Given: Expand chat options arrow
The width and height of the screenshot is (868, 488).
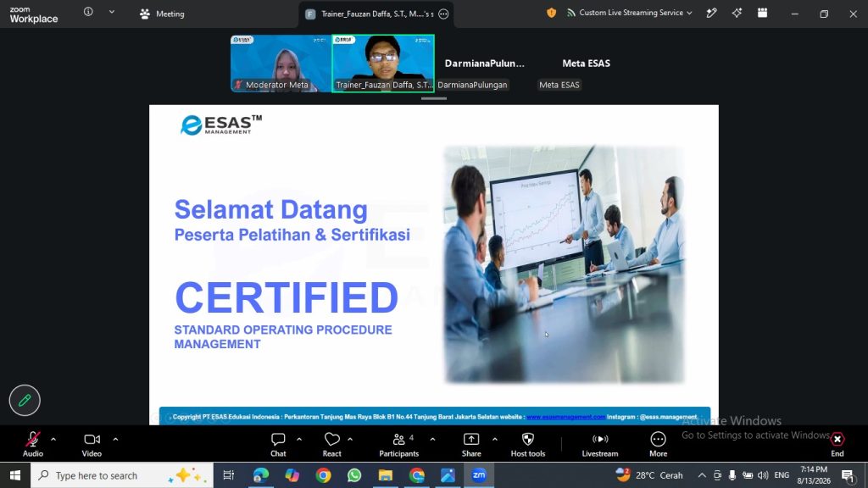Looking at the screenshot, I should tap(299, 440).
